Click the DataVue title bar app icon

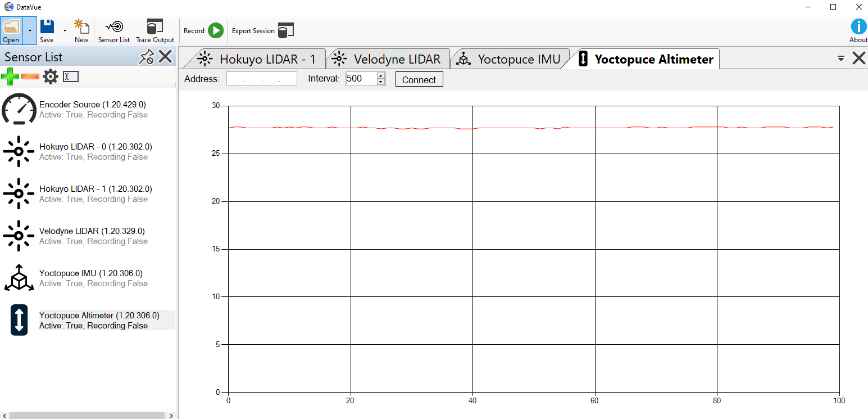(9, 7)
